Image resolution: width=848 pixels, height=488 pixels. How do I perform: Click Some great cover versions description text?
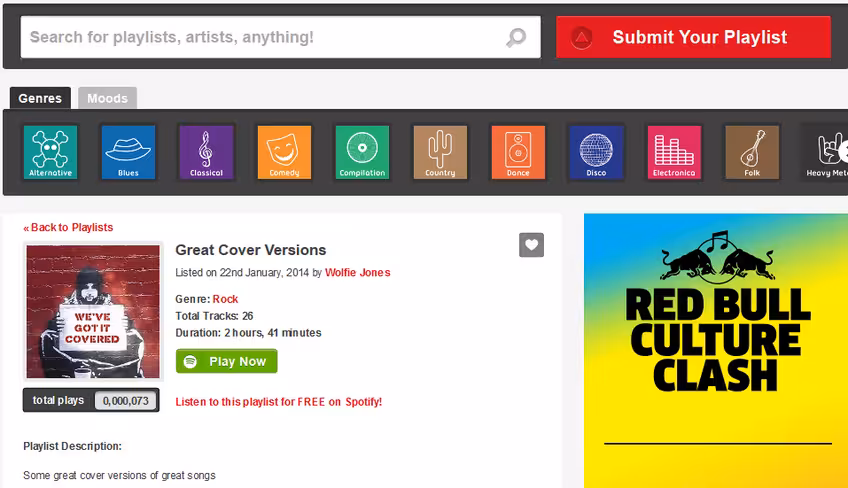[119, 476]
